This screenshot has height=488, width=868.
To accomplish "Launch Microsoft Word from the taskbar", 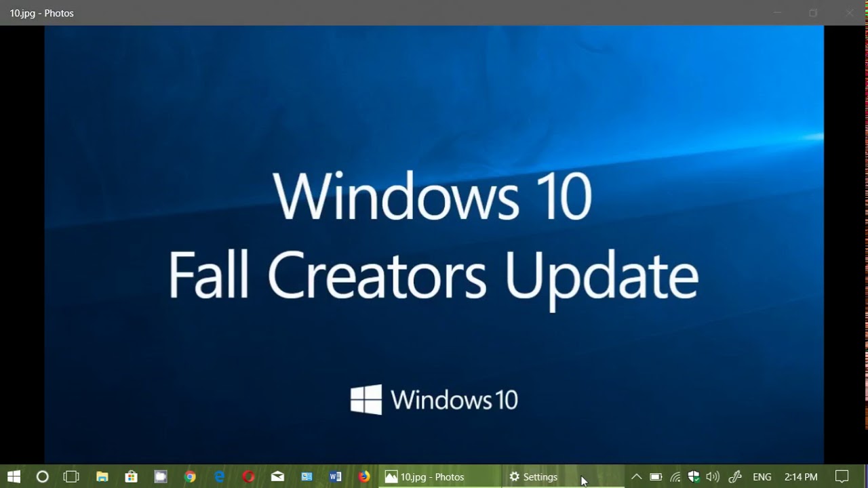I will (x=335, y=477).
